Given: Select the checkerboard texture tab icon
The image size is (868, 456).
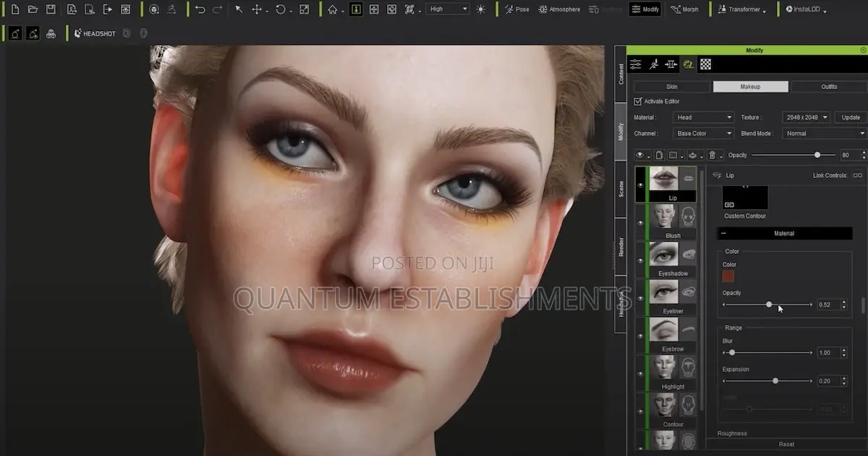Looking at the screenshot, I should pos(705,64).
